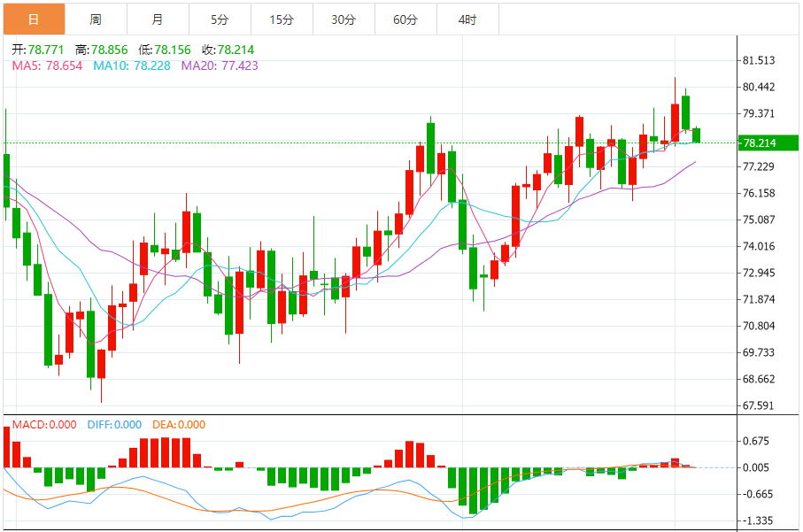Click the 70.804 price axis label

759,326
